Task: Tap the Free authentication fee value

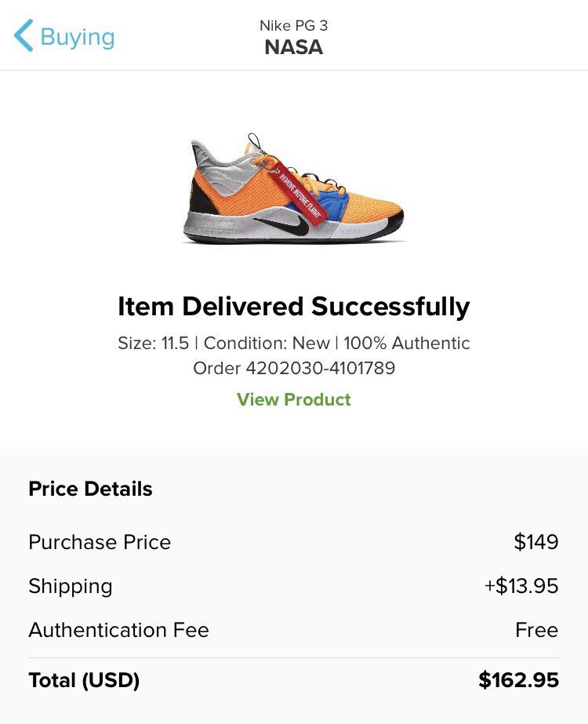Action: [x=536, y=630]
